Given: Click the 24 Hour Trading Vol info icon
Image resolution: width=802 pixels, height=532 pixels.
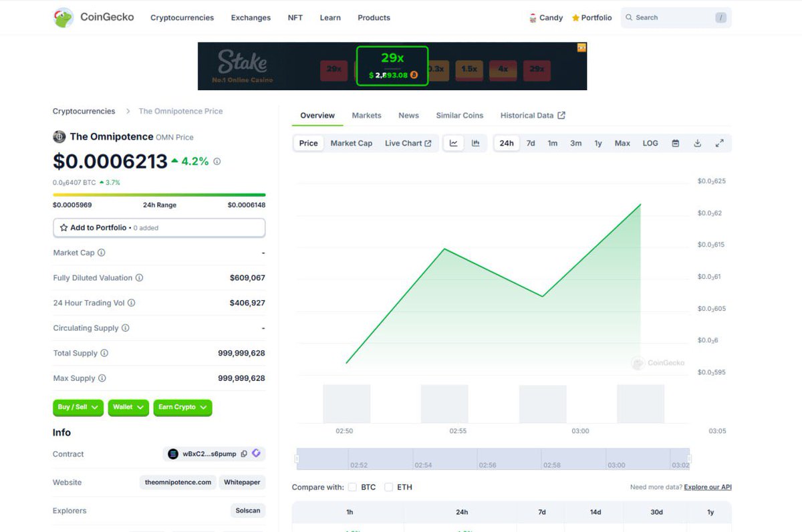Looking at the screenshot, I should 131,303.
